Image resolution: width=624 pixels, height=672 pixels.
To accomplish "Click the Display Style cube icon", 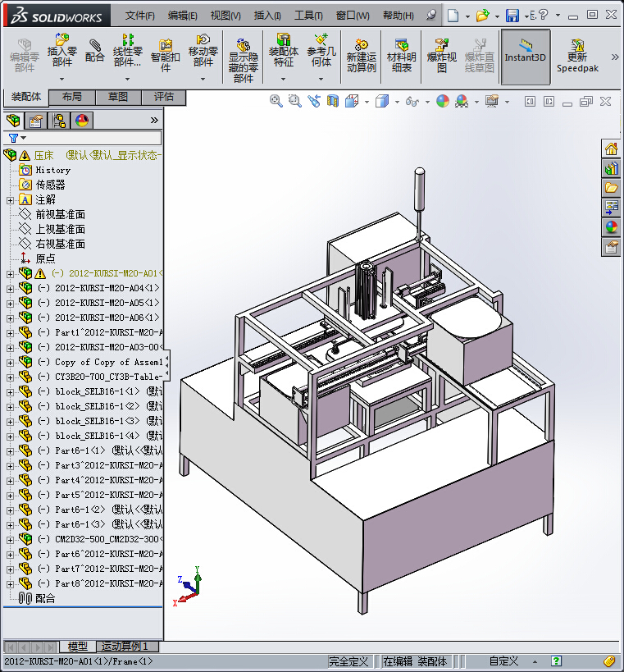I will click(x=381, y=102).
